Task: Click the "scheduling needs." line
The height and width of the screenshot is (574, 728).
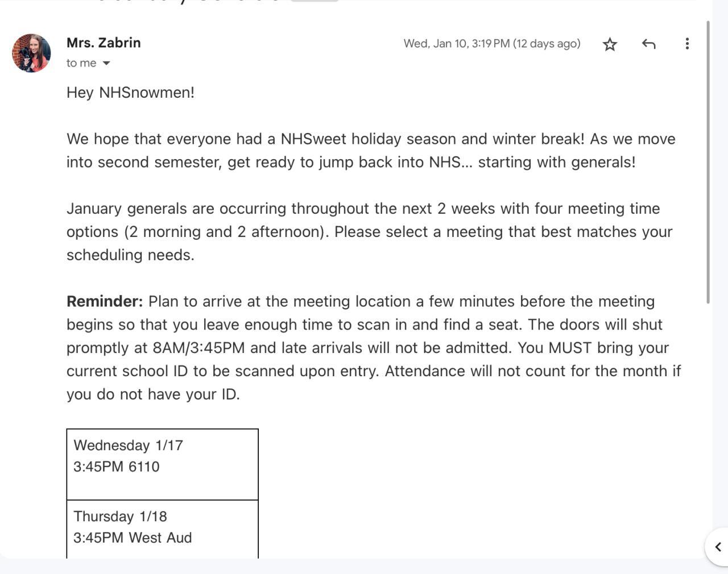Action: tap(130, 255)
